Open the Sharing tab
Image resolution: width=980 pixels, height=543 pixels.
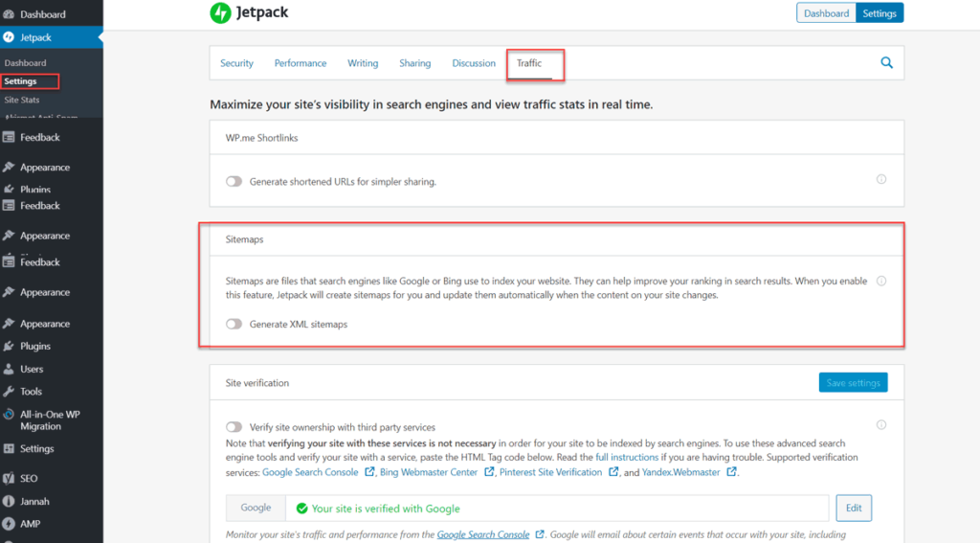(415, 63)
